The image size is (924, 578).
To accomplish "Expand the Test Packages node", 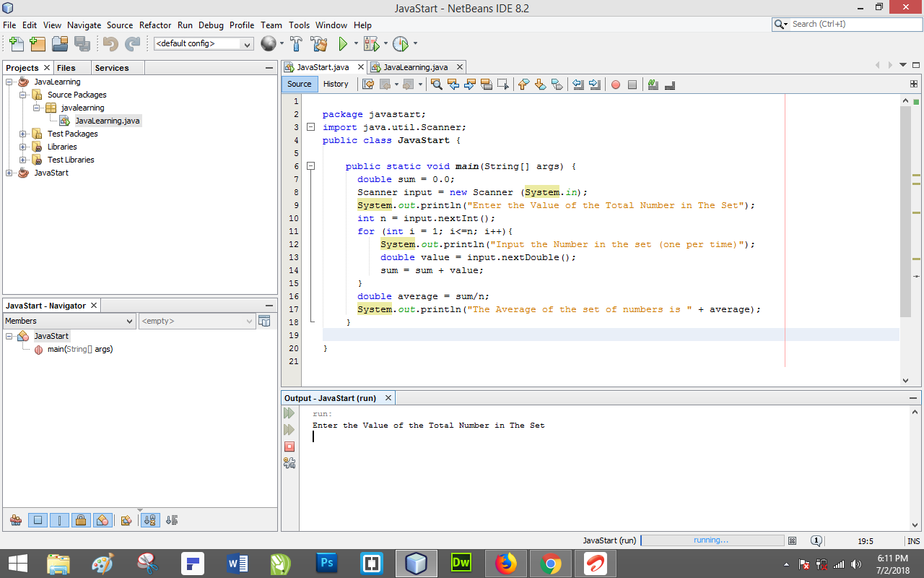I will click(x=23, y=134).
